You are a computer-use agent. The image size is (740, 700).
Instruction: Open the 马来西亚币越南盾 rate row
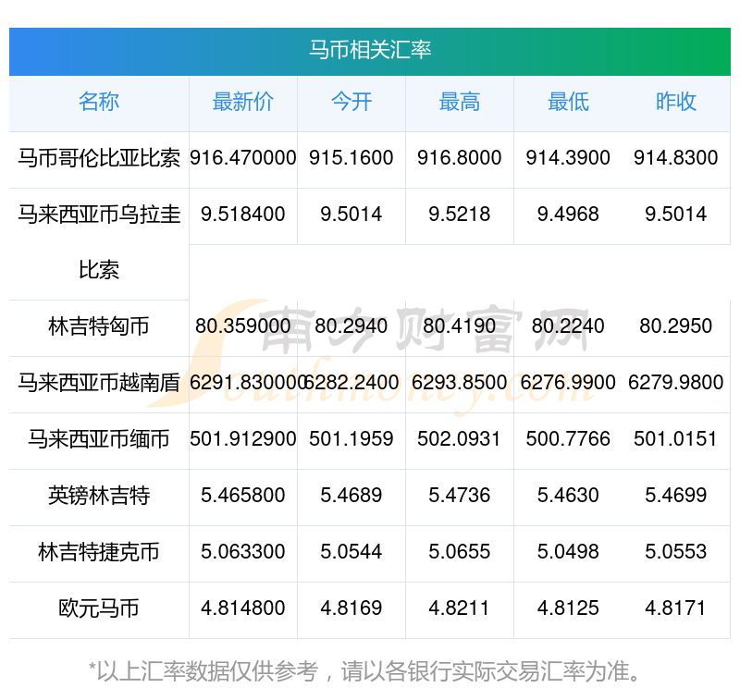pyautogui.click(x=98, y=384)
